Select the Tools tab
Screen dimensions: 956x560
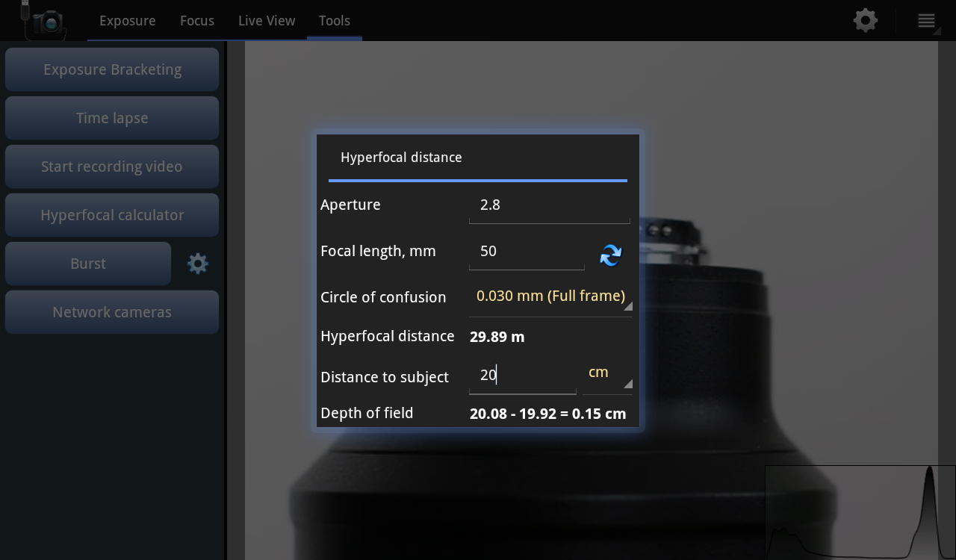click(x=334, y=20)
